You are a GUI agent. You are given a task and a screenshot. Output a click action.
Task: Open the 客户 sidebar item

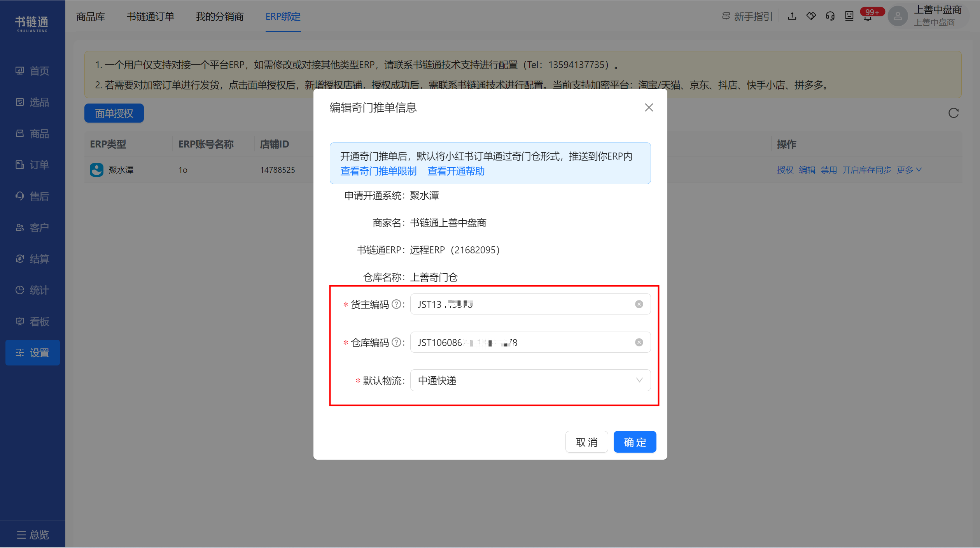(32, 227)
